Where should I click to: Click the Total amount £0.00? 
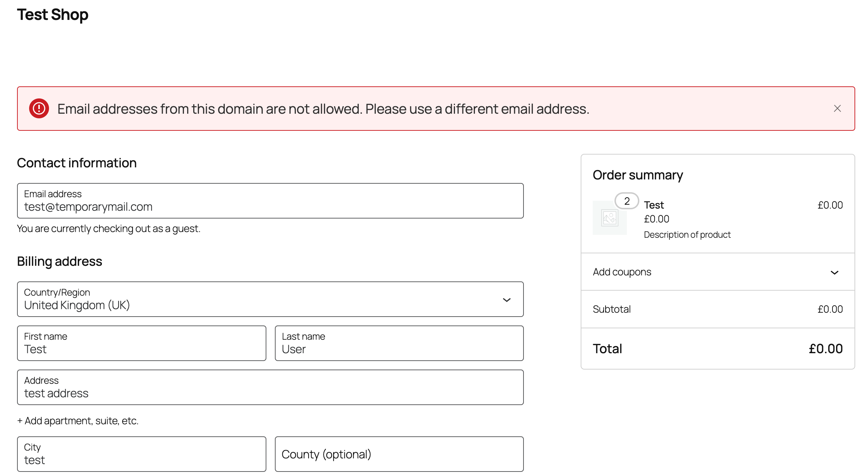825,348
